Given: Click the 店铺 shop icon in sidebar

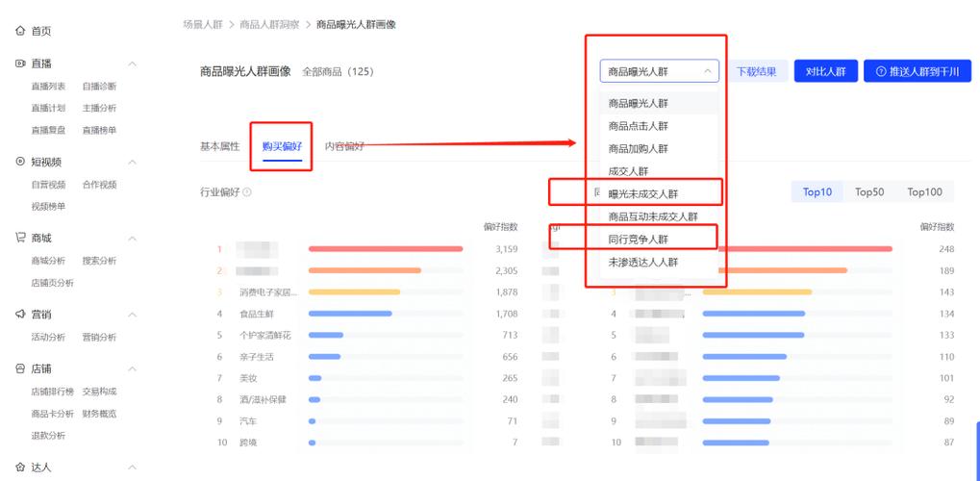Looking at the screenshot, I should (x=20, y=369).
